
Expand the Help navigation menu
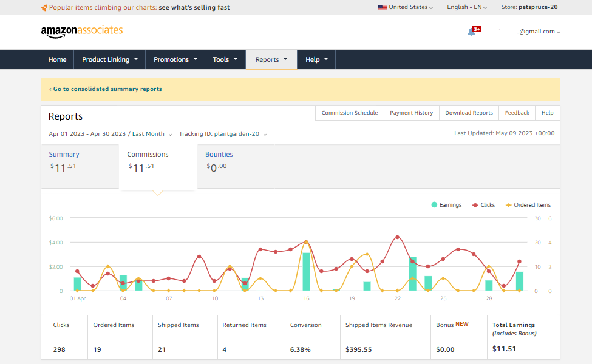pyautogui.click(x=316, y=59)
